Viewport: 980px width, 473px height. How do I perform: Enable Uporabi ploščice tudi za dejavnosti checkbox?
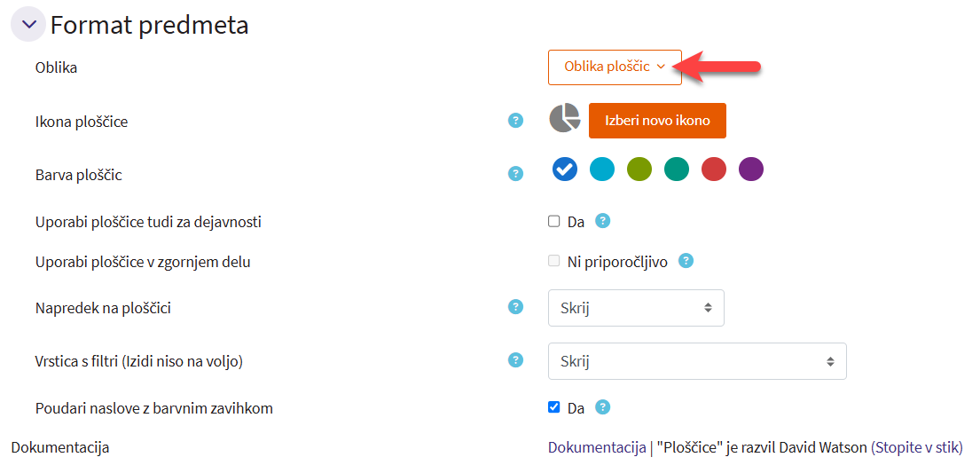[x=554, y=221]
